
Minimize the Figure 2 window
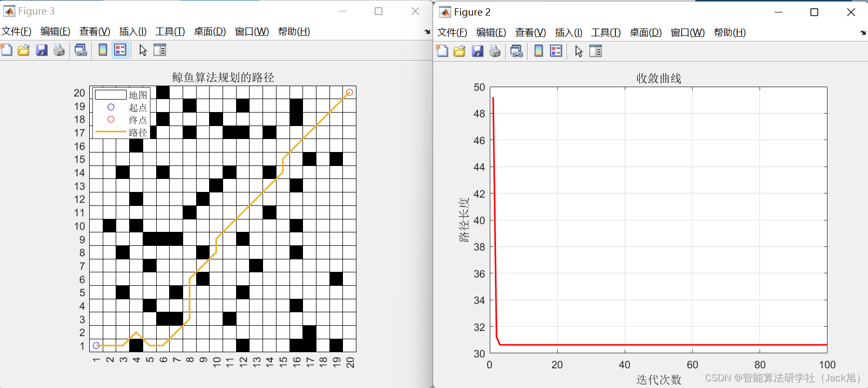(778, 12)
